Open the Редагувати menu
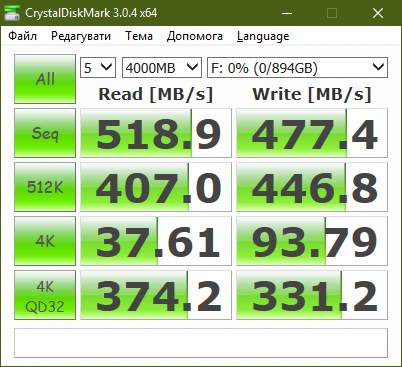 (x=81, y=36)
